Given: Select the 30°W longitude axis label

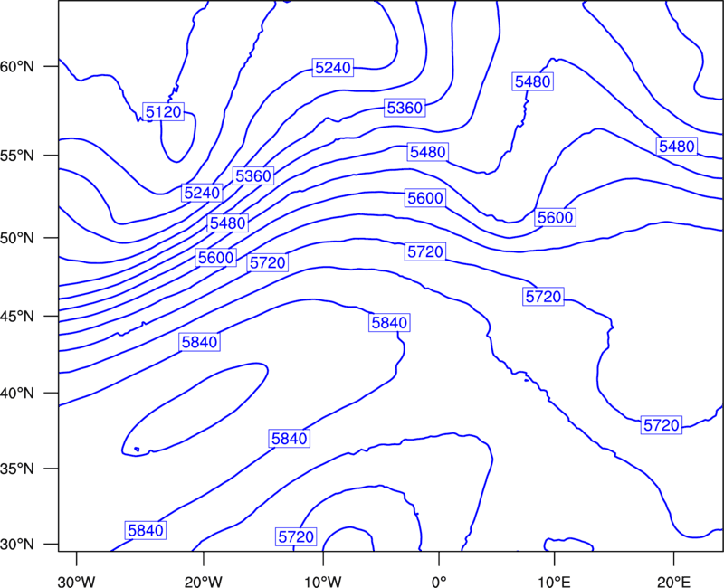Looking at the screenshot, I should (77, 582).
